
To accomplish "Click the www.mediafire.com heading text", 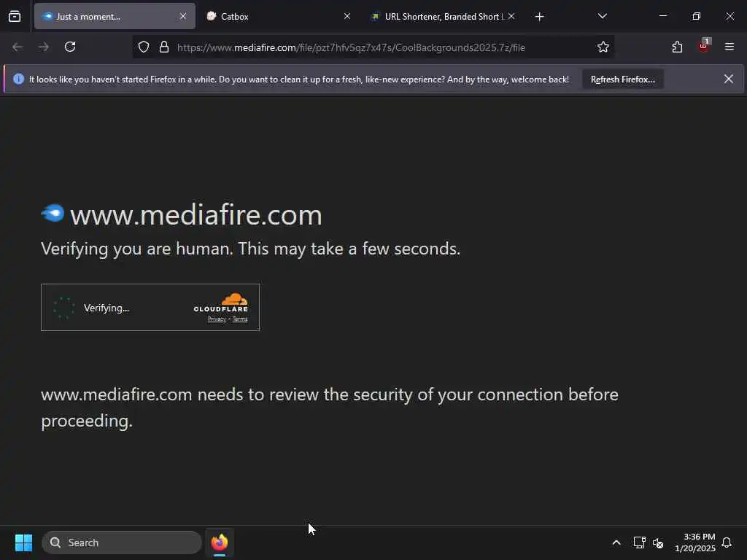I will click(x=196, y=215).
